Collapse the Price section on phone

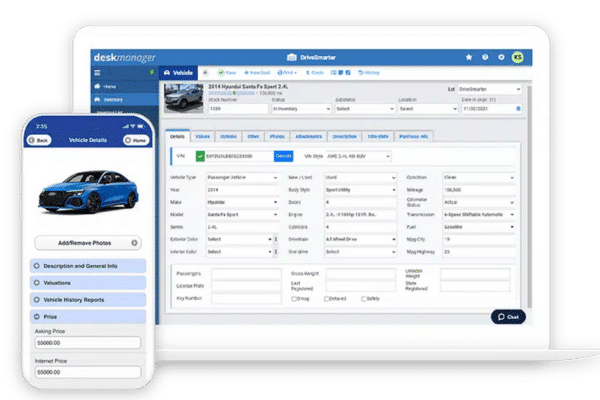[x=88, y=317]
